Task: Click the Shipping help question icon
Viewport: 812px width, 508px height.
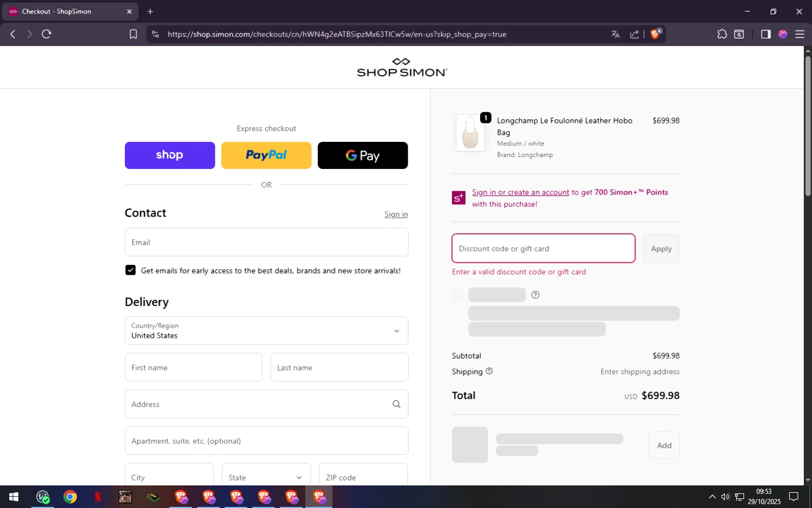Action: (489, 371)
